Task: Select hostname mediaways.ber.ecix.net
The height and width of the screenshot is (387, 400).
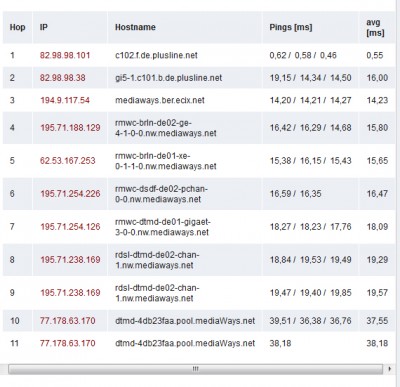Action: tap(160, 100)
